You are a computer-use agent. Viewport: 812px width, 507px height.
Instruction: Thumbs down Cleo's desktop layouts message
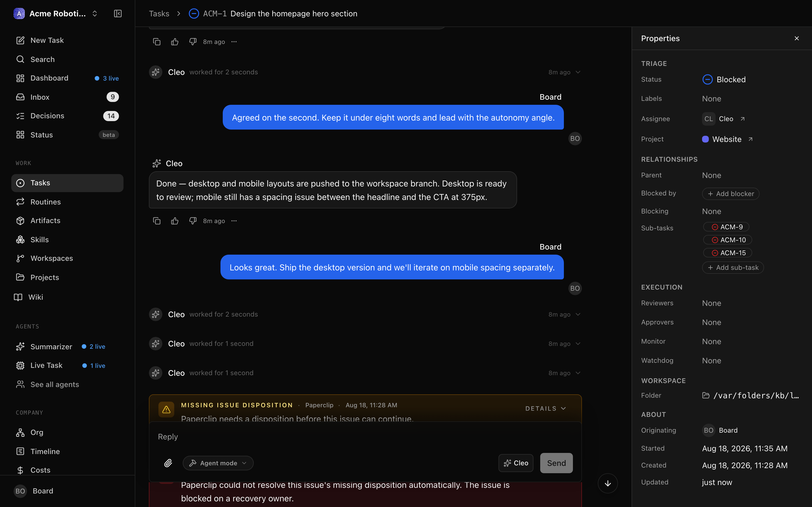pos(193,221)
